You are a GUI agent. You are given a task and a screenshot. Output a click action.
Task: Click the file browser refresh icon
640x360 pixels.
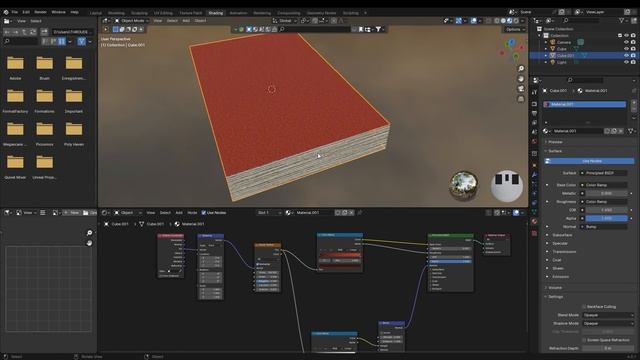click(33, 32)
